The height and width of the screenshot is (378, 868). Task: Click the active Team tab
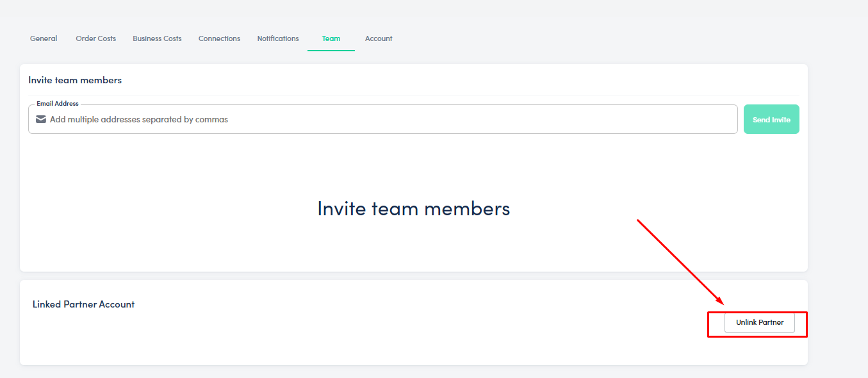(x=331, y=38)
